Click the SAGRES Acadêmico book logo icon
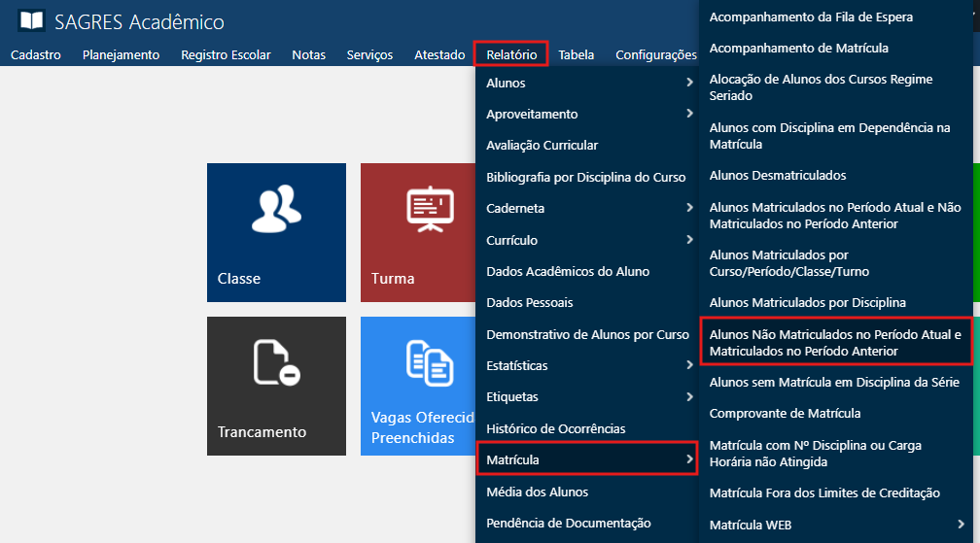 (x=32, y=21)
